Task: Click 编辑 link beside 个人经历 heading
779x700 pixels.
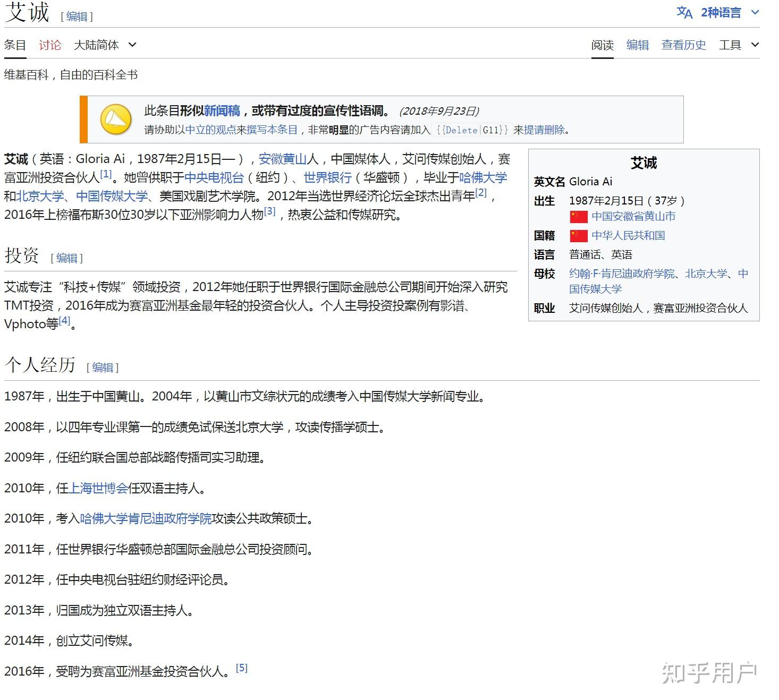Action: 103,368
